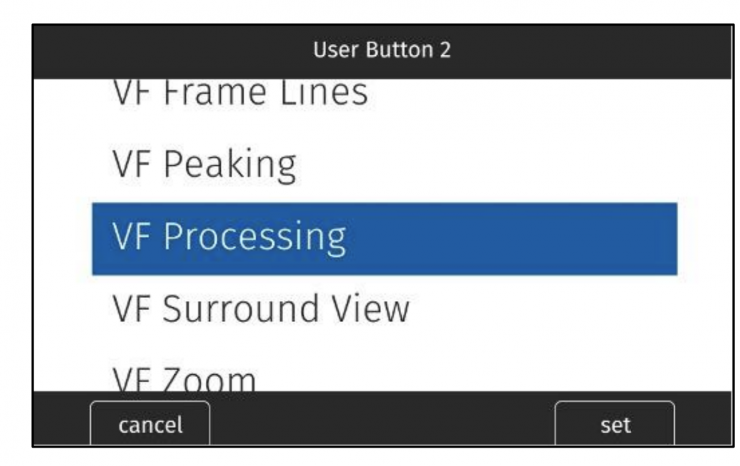Tap the list entry below VF Processing
The image size is (740, 466).
(260, 310)
